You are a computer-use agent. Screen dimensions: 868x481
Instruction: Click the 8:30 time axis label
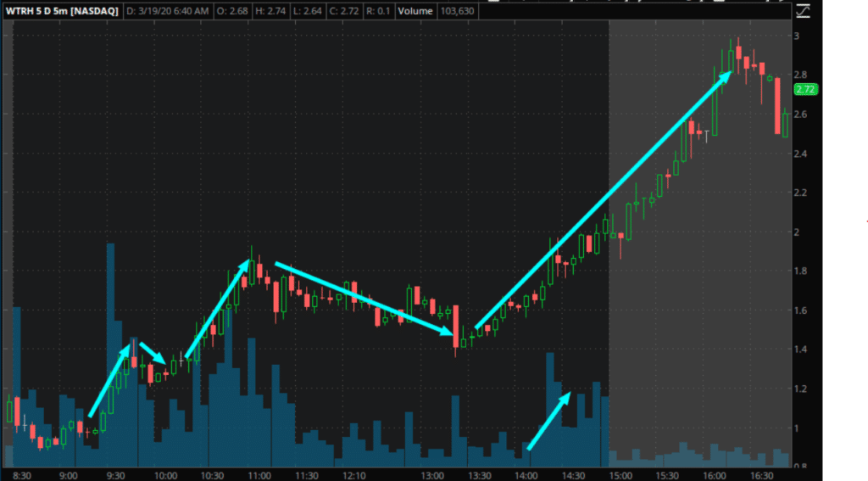pyautogui.click(x=22, y=475)
